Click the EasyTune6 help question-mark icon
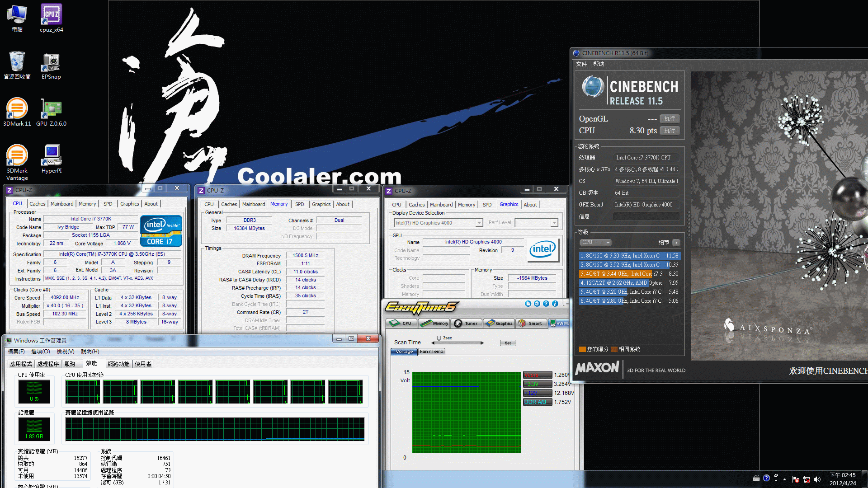This screenshot has height=488, width=868. [x=546, y=304]
